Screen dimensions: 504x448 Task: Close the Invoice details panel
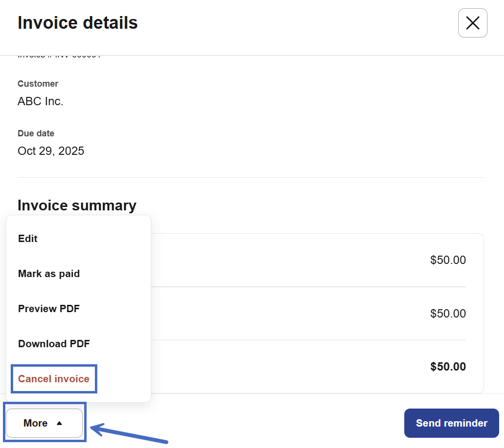click(x=472, y=23)
